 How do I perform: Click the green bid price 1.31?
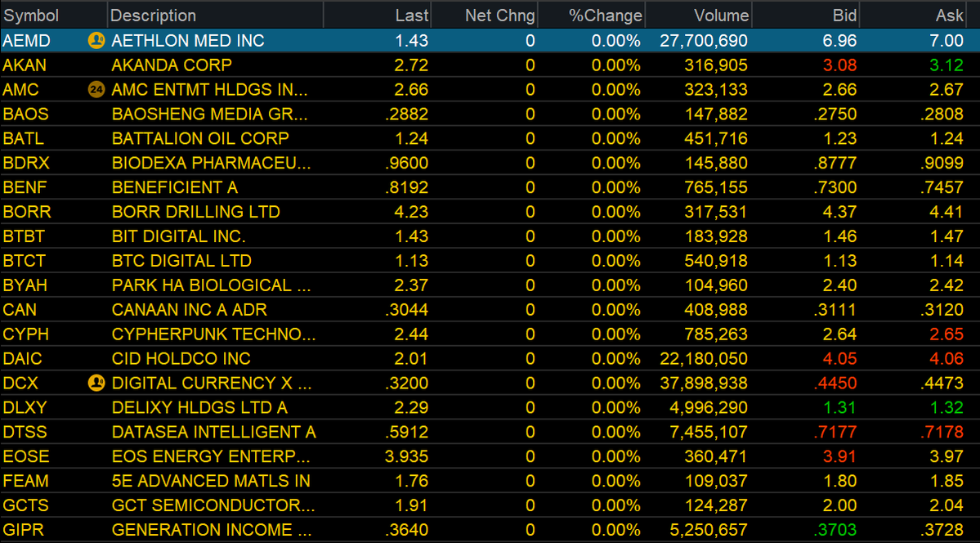(x=839, y=408)
